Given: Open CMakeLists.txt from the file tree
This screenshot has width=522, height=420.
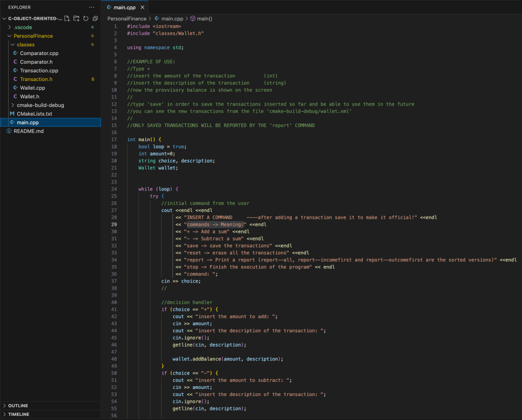Looking at the screenshot, I should 34,114.
